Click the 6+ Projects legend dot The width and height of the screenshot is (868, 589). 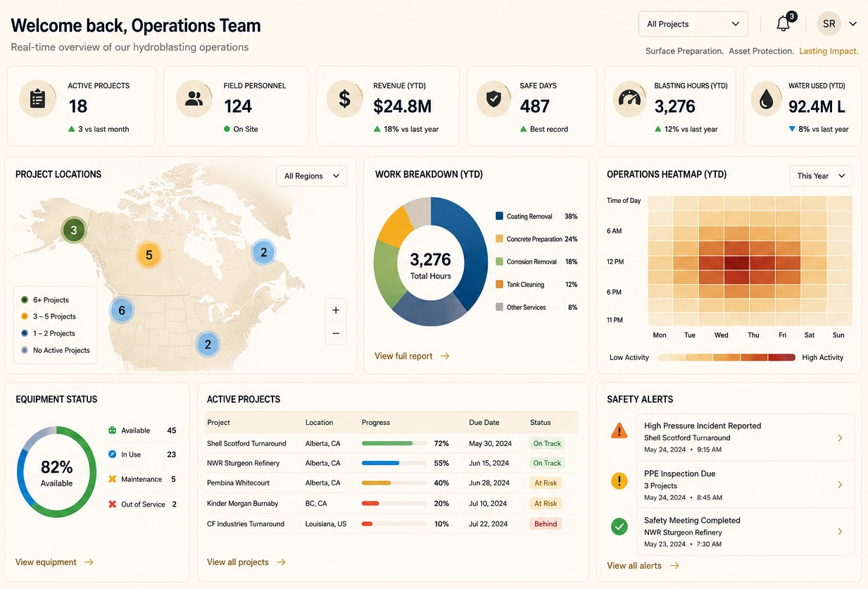pyautogui.click(x=25, y=300)
